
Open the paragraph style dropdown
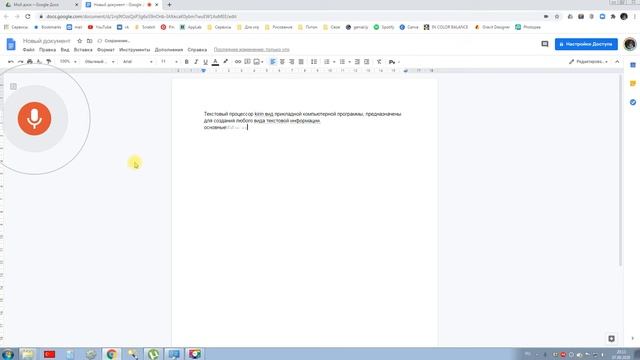coord(99,62)
